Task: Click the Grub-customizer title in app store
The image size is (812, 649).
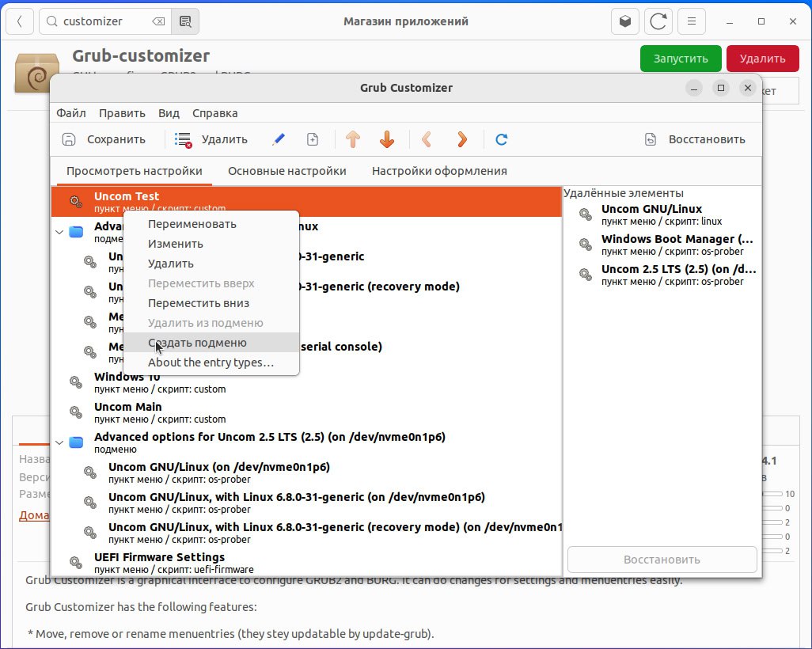Action: pyautogui.click(x=141, y=55)
